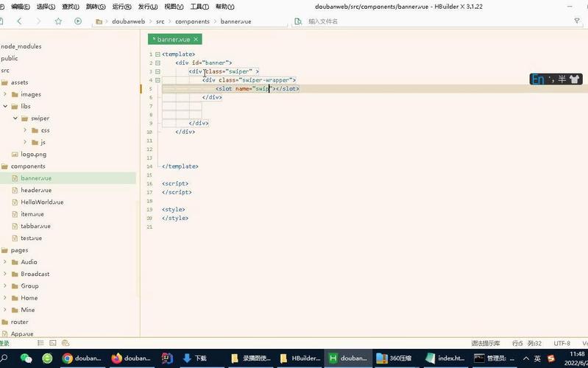
Task: Collapse the template tag fold on line 1
Action: click(x=157, y=54)
